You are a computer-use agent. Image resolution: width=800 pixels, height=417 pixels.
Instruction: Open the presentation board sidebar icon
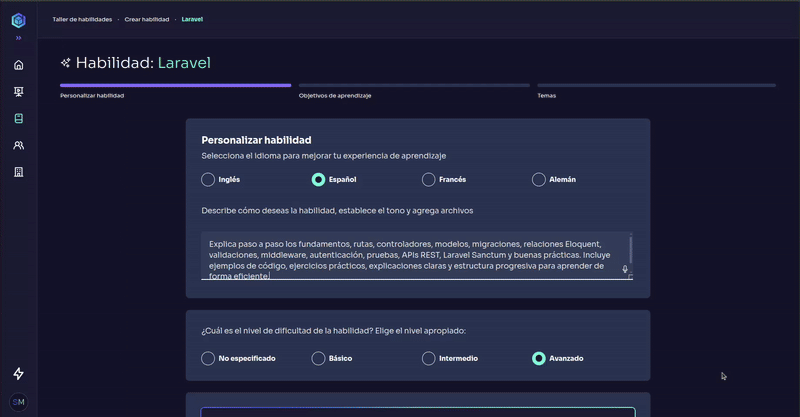(18, 92)
